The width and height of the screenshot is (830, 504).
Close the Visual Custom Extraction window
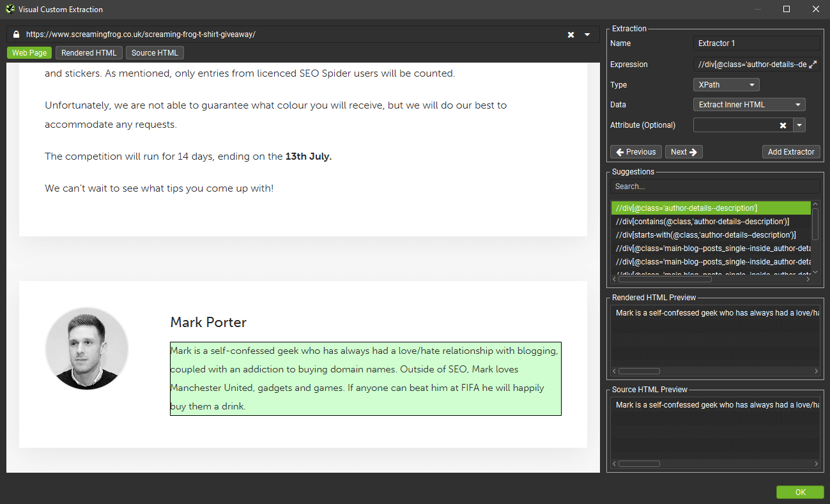[816, 10]
